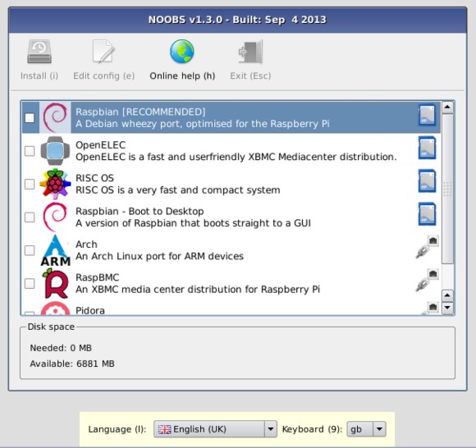Select Raspbian - Boot to Desktop checkbox

pos(30,217)
